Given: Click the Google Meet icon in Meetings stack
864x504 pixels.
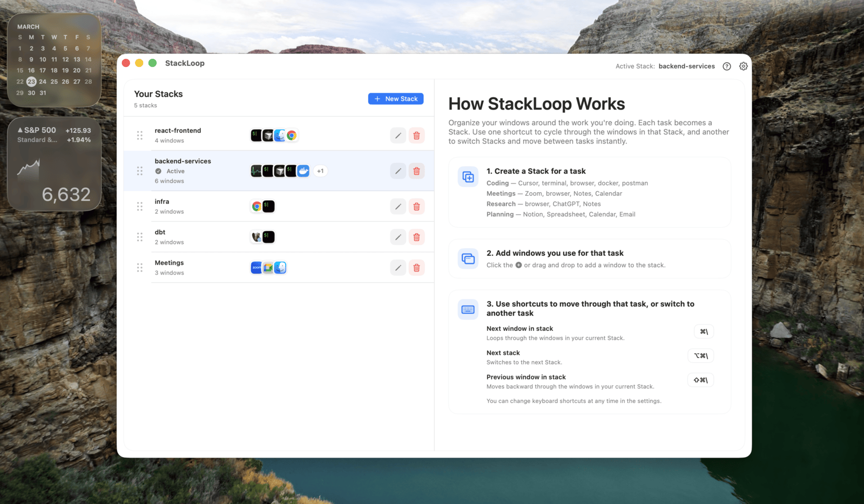Looking at the screenshot, I should pyautogui.click(x=268, y=267).
